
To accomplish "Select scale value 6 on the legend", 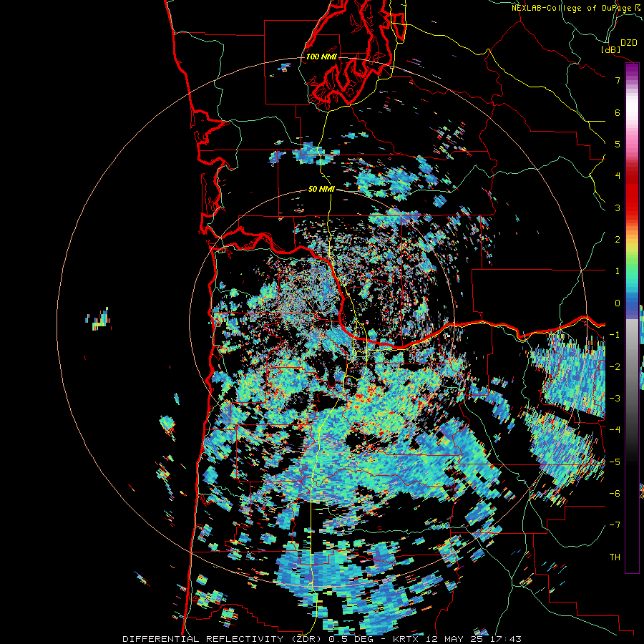I will [618, 112].
